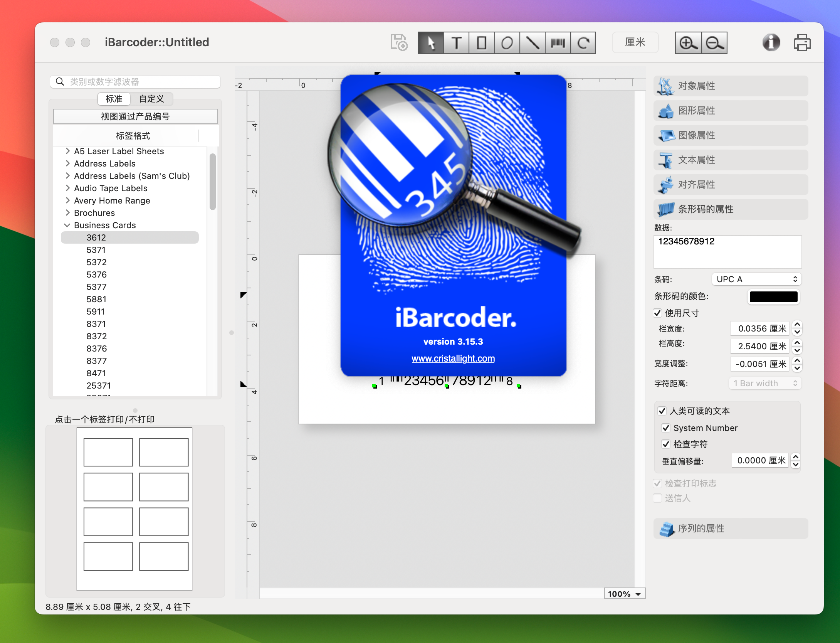The height and width of the screenshot is (643, 840).
Task: Open the Info panel via the info icon
Action: 771,42
